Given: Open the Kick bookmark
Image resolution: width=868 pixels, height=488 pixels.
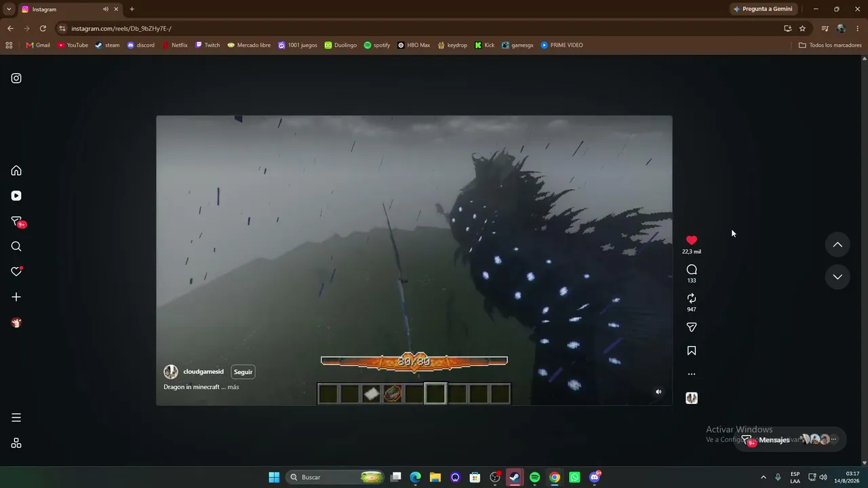Looking at the screenshot, I should click(484, 45).
